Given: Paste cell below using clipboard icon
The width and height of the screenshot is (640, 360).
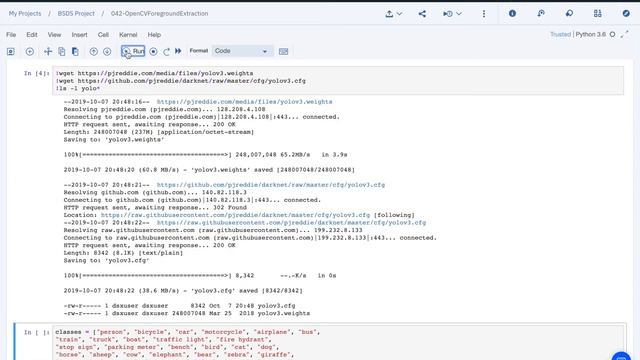Looking at the screenshot, I should 75,51.
